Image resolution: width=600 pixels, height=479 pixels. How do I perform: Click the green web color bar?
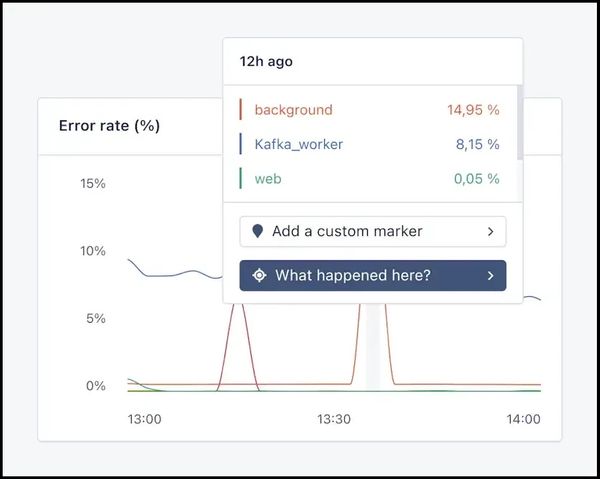[241, 178]
